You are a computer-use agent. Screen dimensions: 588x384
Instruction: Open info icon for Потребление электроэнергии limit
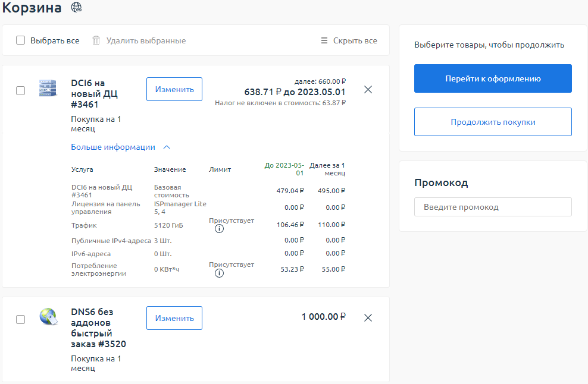(220, 273)
